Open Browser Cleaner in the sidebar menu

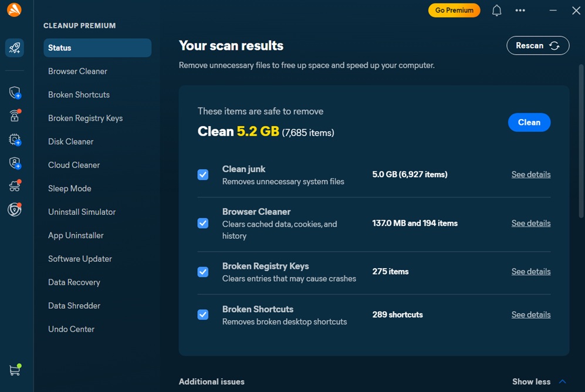point(77,71)
